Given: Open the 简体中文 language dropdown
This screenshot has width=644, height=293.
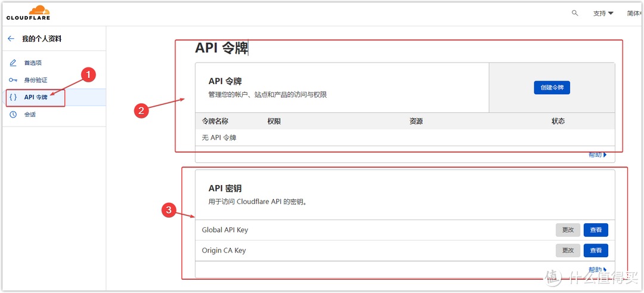Looking at the screenshot, I should (x=633, y=13).
